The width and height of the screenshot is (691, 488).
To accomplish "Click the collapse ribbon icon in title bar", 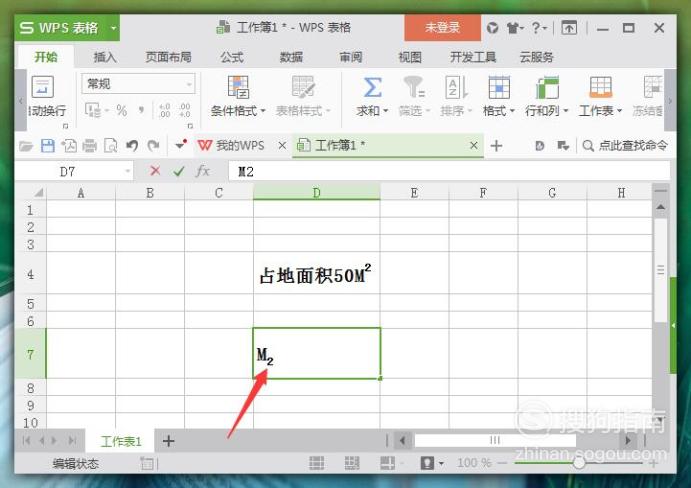I will (x=569, y=28).
